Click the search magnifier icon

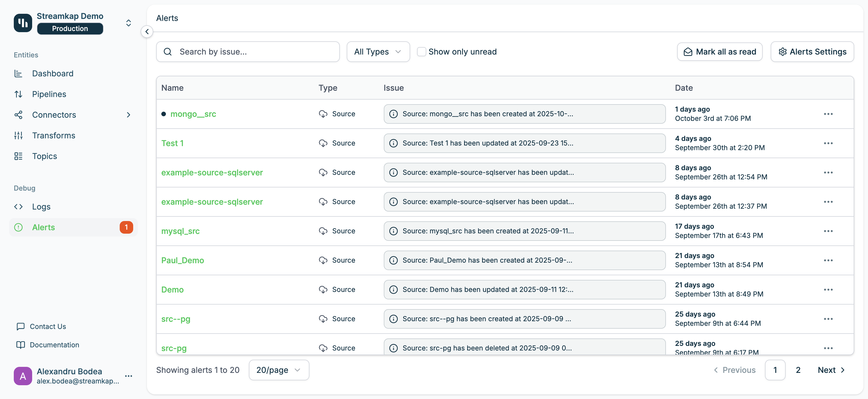[167, 52]
